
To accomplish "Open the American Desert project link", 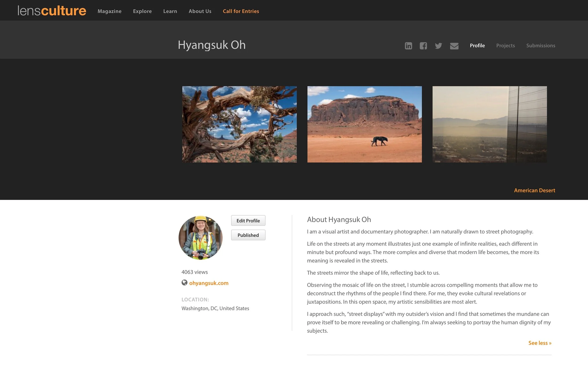I will tap(534, 190).
